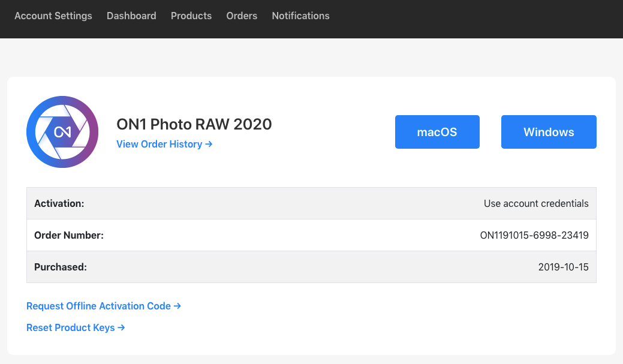Image resolution: width=623 pixels, height=364 pixels.
Task: Go to the Dashboard tab
Action: pos(131,16)
